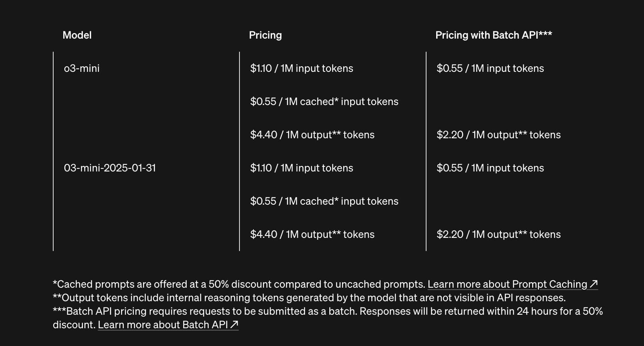This screenshot has width=644, height=346.
Task: Click the arrow icon after Prompt Caching link
Action: pyautogui.click(x=593, y=284)
